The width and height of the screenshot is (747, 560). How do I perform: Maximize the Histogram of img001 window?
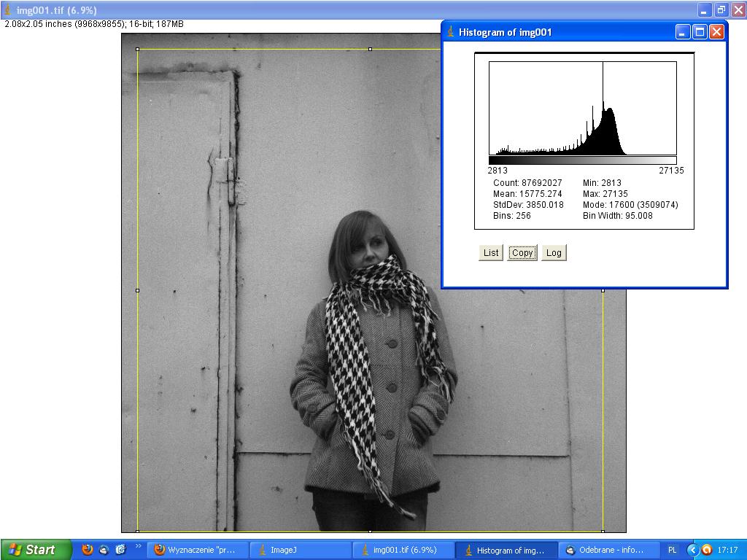(x=700, y=32)
